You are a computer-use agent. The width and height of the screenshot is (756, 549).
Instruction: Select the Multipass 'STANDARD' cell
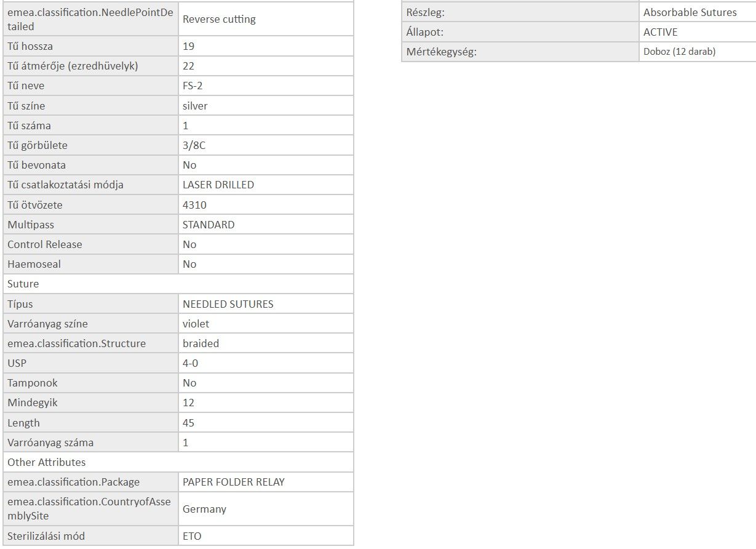209,225
